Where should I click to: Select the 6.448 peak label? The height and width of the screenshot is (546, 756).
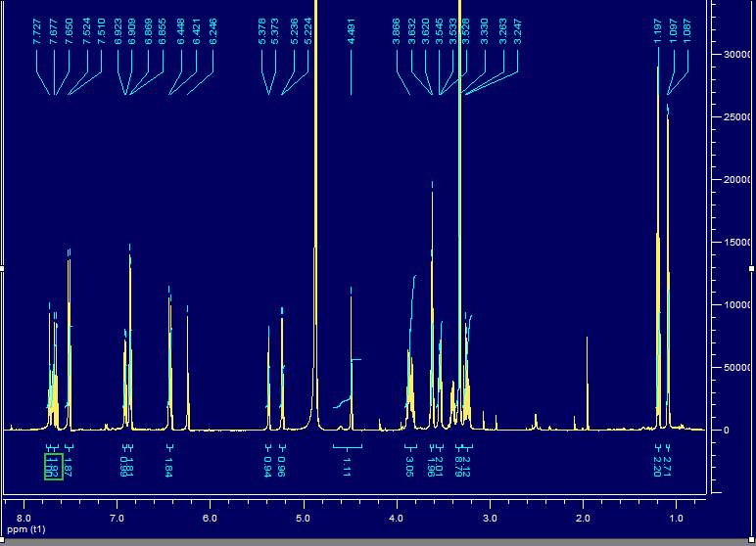pyautogui.click(x=181, y=32)
